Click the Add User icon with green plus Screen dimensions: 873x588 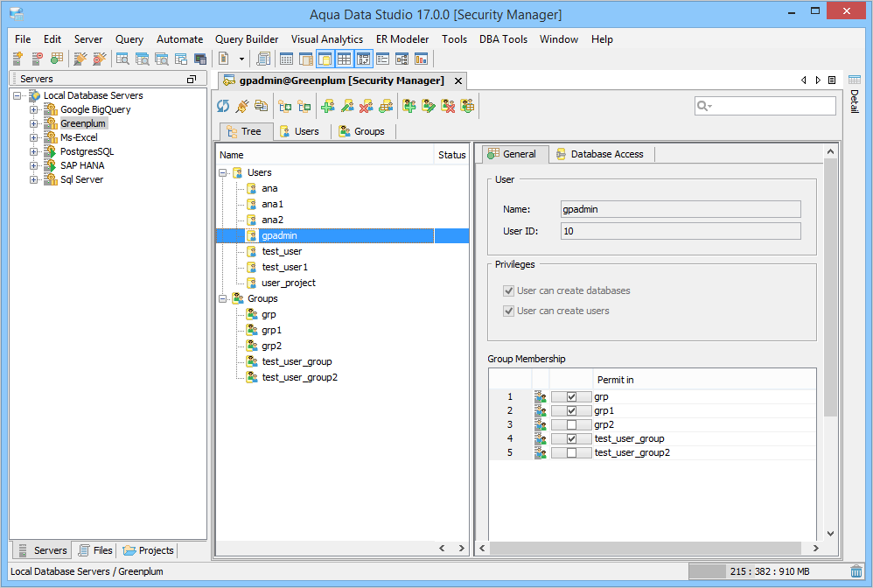coord(328,106)
